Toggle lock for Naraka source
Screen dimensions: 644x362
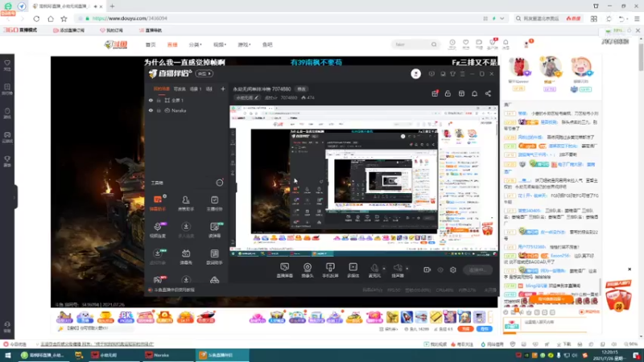point(159,110)
